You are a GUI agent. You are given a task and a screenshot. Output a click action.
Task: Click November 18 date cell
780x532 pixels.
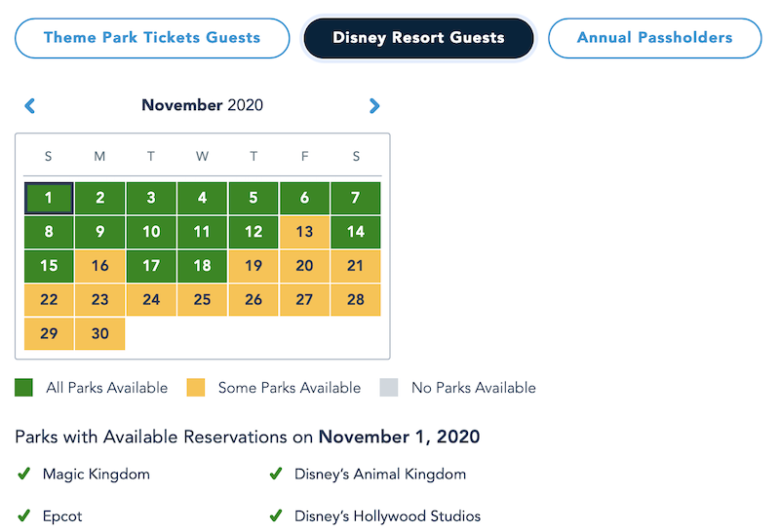click(x=202, y=266)
